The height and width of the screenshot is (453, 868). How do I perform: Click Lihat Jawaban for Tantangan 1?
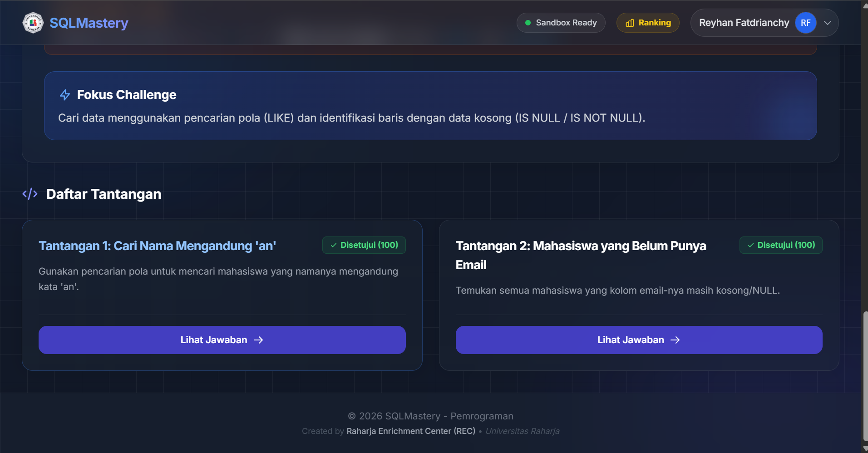tap(214, 340)
